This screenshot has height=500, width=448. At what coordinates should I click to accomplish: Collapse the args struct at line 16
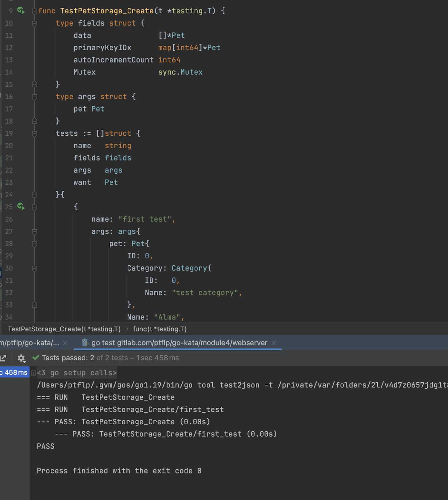tap(35, 97)
